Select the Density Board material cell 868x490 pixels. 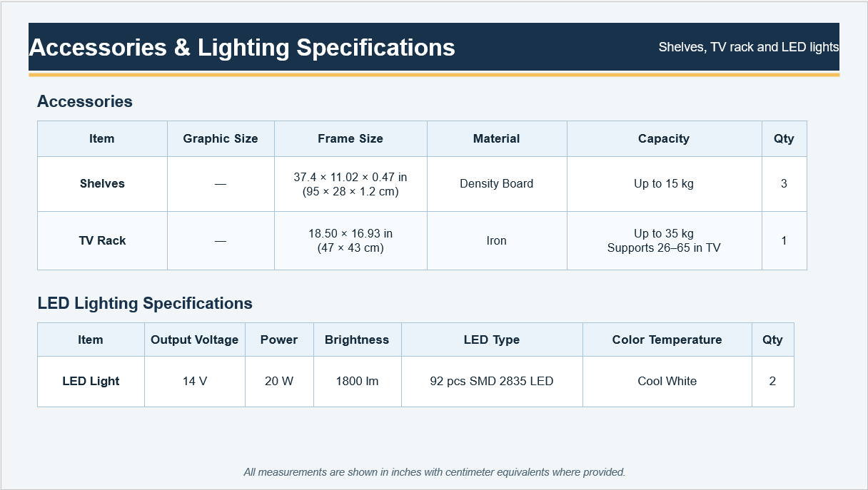pos(497,183)
